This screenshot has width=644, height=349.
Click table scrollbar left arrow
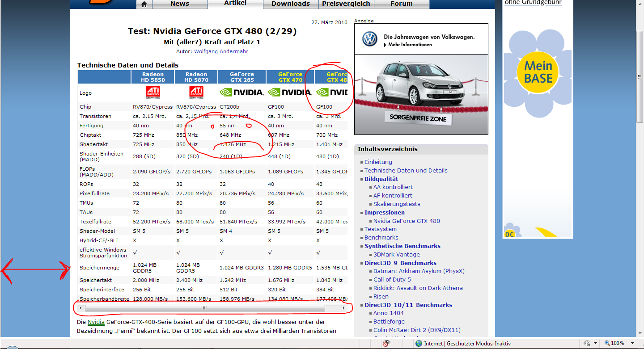tap(81, 308)
